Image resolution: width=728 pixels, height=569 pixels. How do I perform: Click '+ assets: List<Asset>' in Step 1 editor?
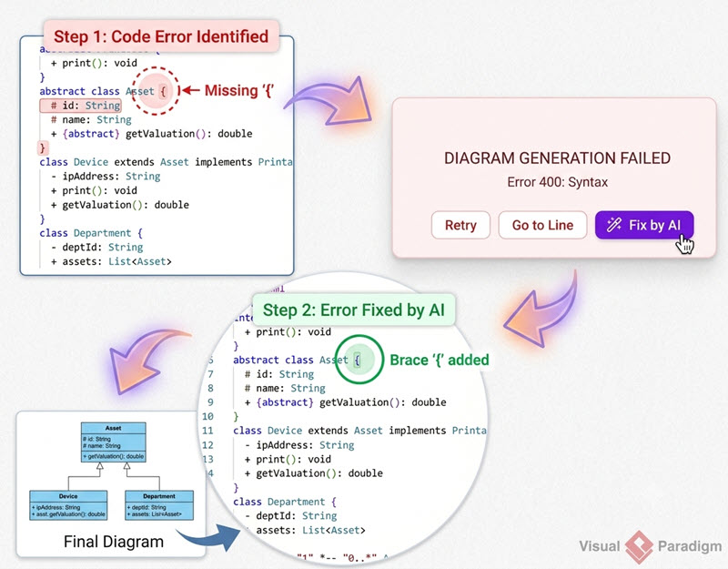pyautogui.click(x=111, y=261)
